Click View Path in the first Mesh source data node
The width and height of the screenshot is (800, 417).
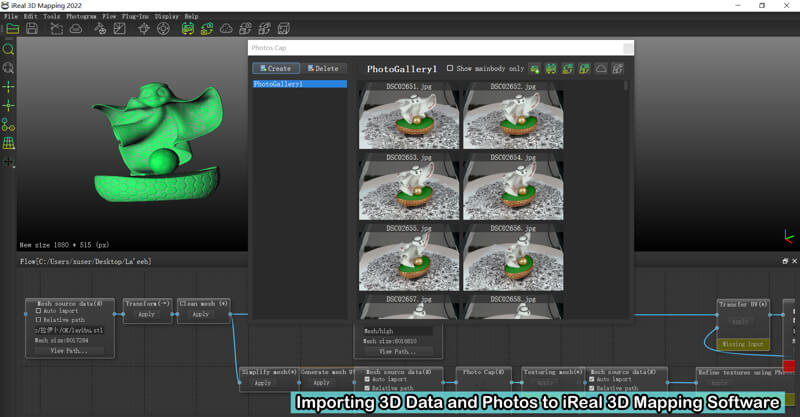[x=69, y=351]
